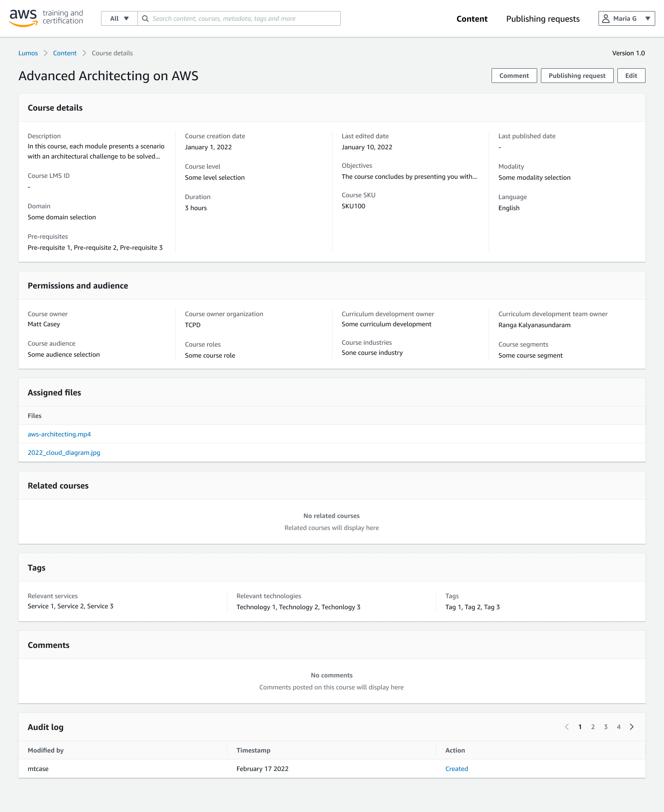This screenshot has height=812, width=664.
Task: Open the 2022_cloud_diagram.jpg file link
Action: click(x=64, y=453)
